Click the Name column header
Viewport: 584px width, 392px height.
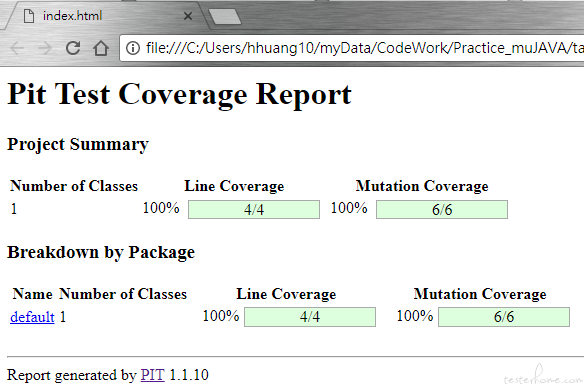point(33,294)
